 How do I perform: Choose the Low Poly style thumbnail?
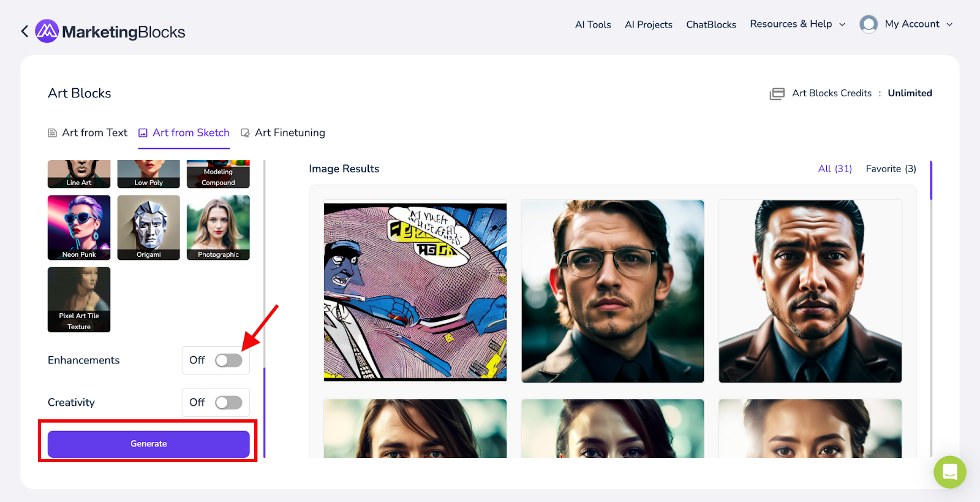tap(149, 174)
